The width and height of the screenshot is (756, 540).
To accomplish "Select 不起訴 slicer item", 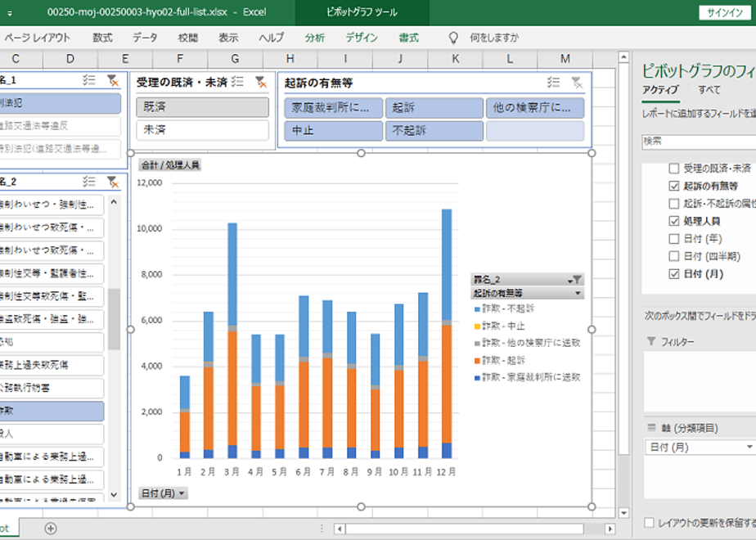I will [434, 131].
